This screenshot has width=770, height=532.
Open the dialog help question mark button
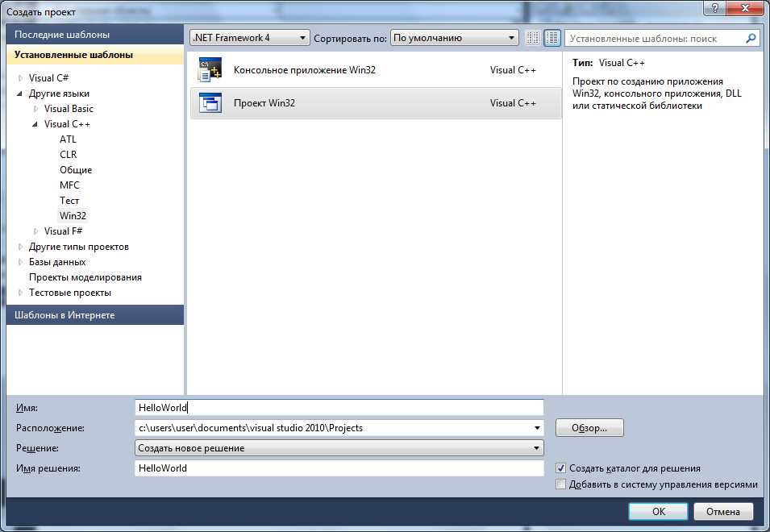(x=715, y=8)
